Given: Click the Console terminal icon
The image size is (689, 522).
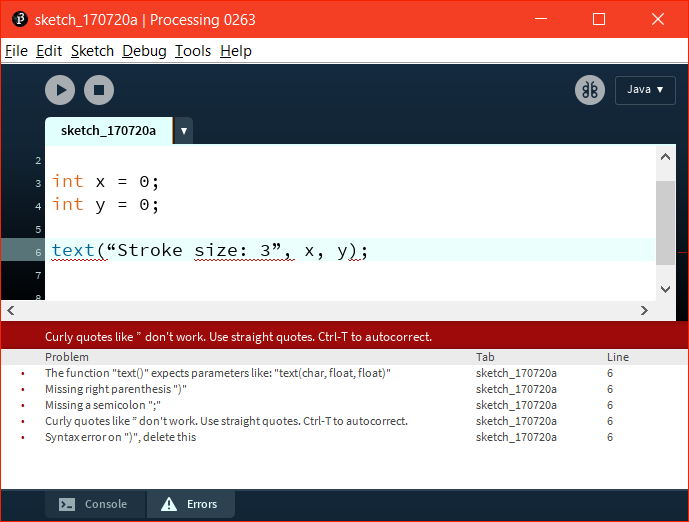Looking at the screenshot, I should click(x=67, y=504).
